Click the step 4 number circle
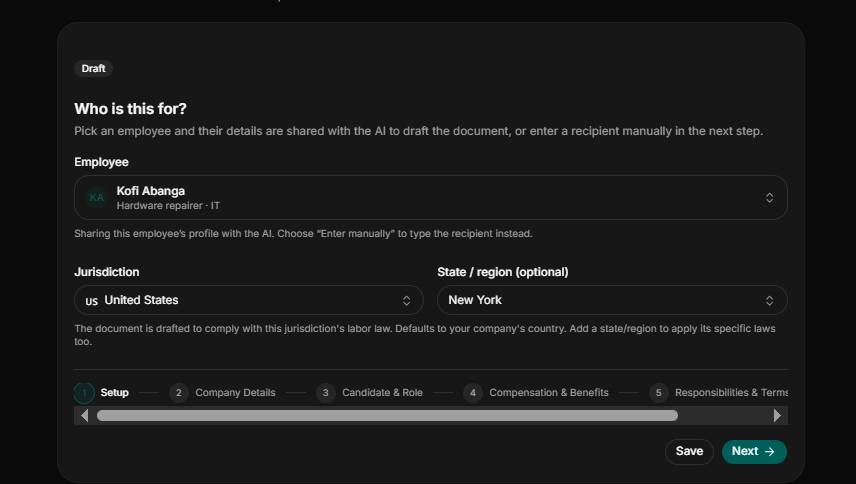This screenshot has height=484, width=856. [x=473, y=393]
